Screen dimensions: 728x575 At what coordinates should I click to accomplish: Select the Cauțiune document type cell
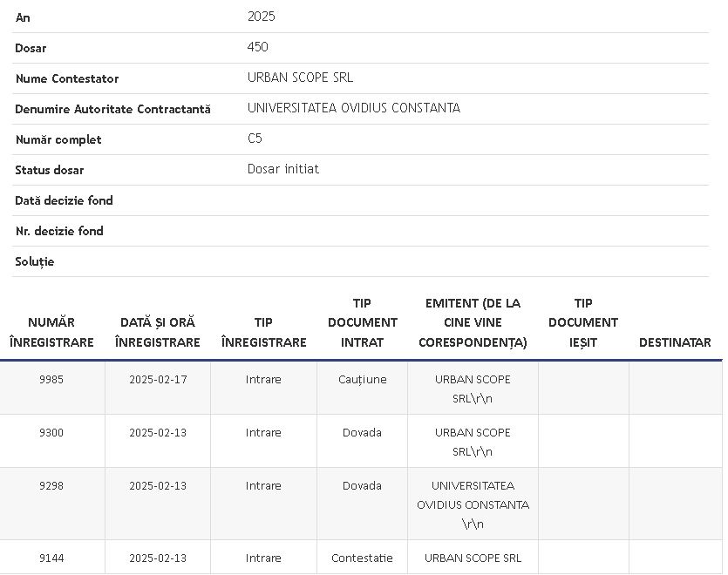click(x=362, y=380)
